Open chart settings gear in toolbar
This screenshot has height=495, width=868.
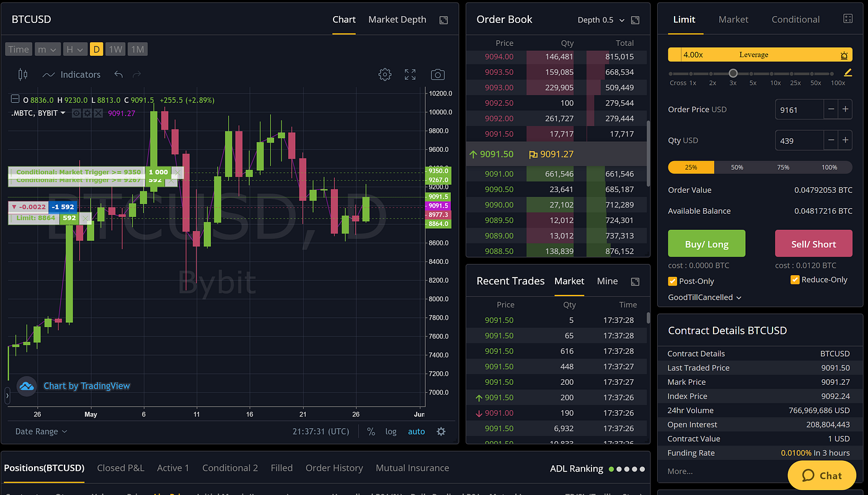(x=385, y=74)
